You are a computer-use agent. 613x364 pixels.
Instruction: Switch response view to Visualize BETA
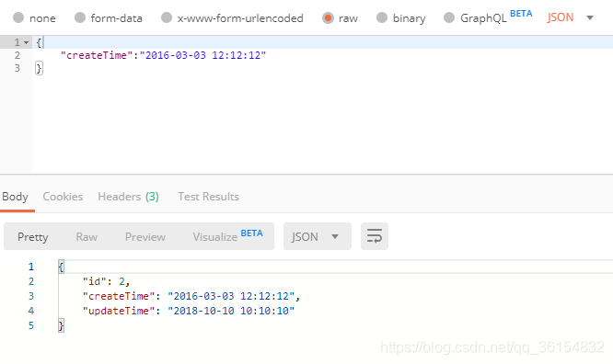[x=227, y=236]
